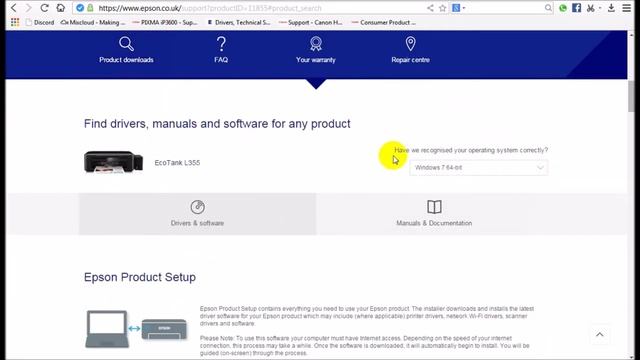The image size is (640, 360).
Task: Click the page vertical scrollbar thumb
Action: 631,96
